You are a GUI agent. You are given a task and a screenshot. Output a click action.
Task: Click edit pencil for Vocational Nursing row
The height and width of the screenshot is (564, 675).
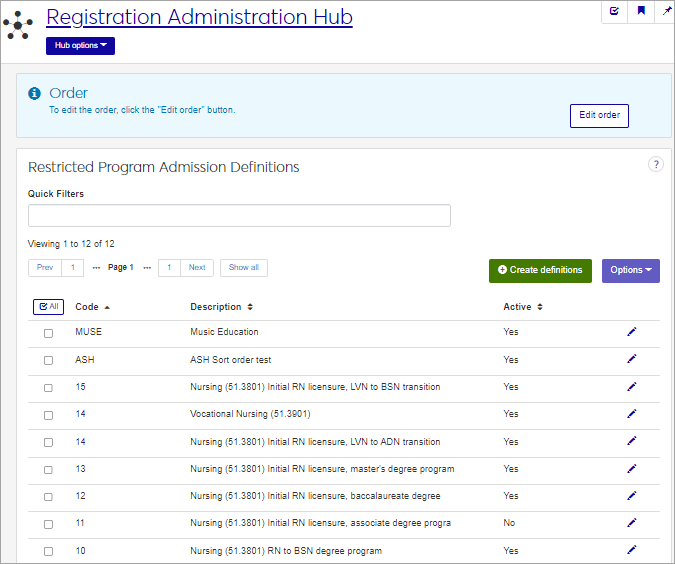pos(631,414)
